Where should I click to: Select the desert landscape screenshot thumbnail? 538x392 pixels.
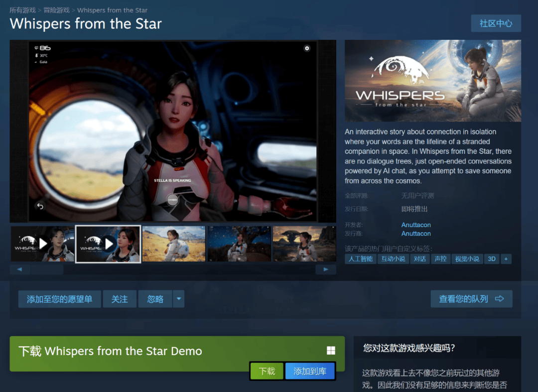(173, 244)
